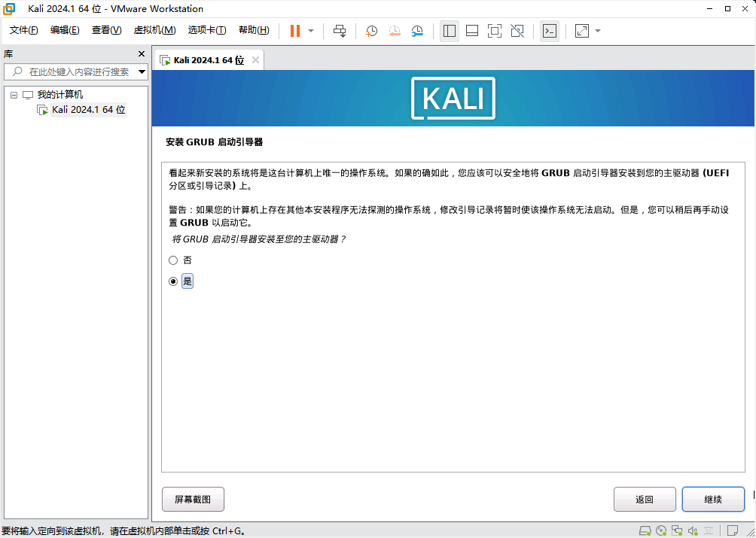Viewport: 756px width, 538px height.
Task: Toggle Unity mode icon in toolbar
Action: point(517,31)
